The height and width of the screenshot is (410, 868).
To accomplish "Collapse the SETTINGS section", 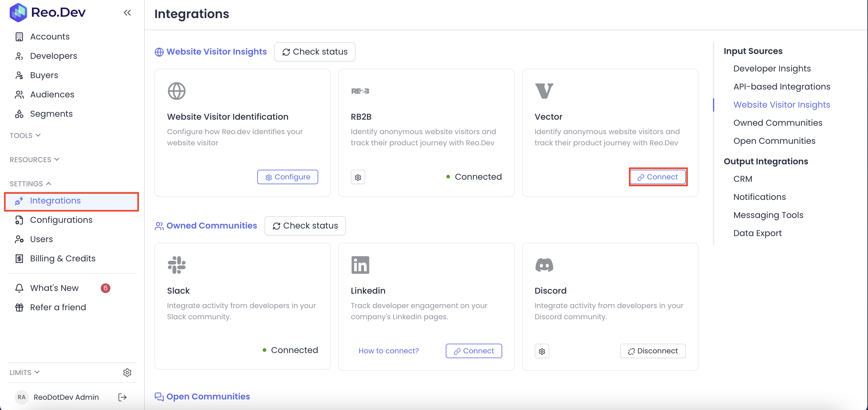I will coord(30,184).
